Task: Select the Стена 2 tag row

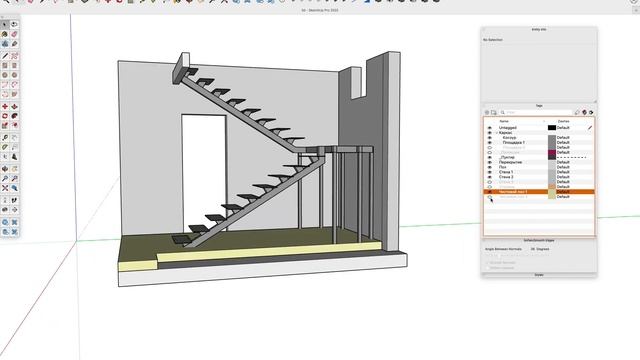Action: tap(539, 177)
